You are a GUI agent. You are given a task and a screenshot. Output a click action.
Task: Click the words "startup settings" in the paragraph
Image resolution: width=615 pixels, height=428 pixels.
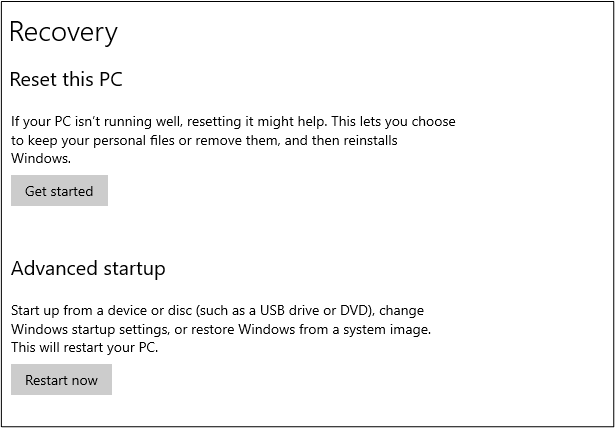click(118, 329)
